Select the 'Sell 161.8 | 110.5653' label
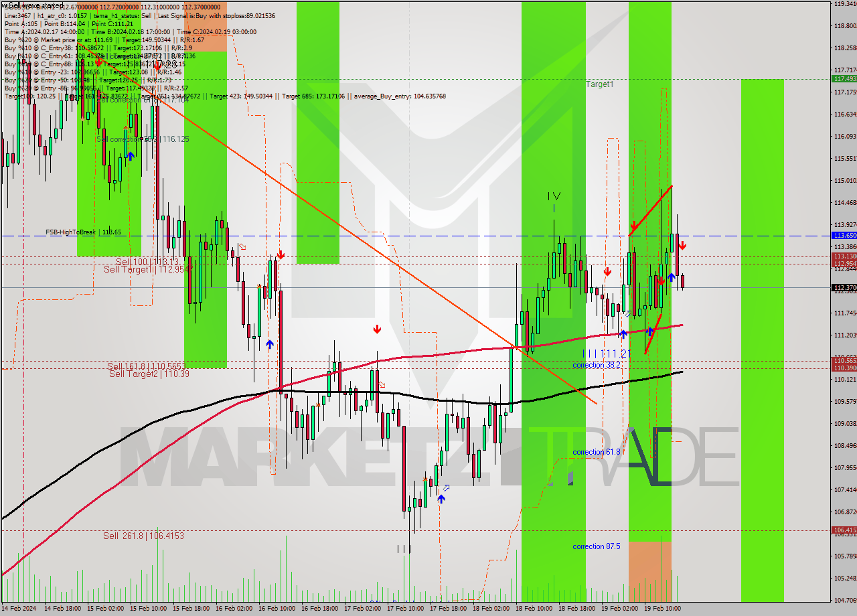857x616 pixels. pos(146,366)
